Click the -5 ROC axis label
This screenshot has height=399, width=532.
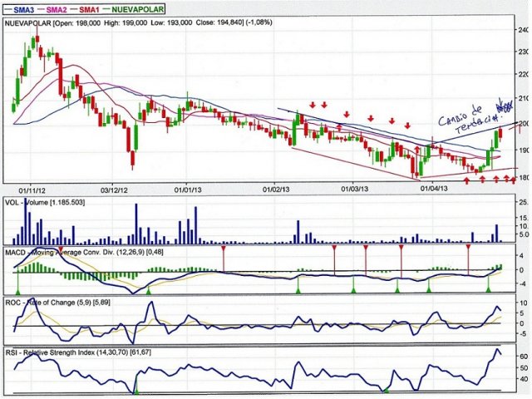click(523, 333)
